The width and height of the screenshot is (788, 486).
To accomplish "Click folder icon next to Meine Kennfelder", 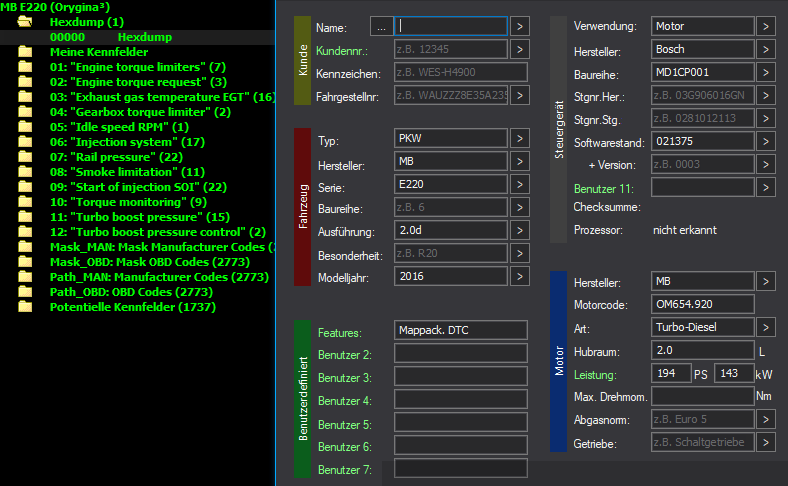I will click(x=25, y=52).
